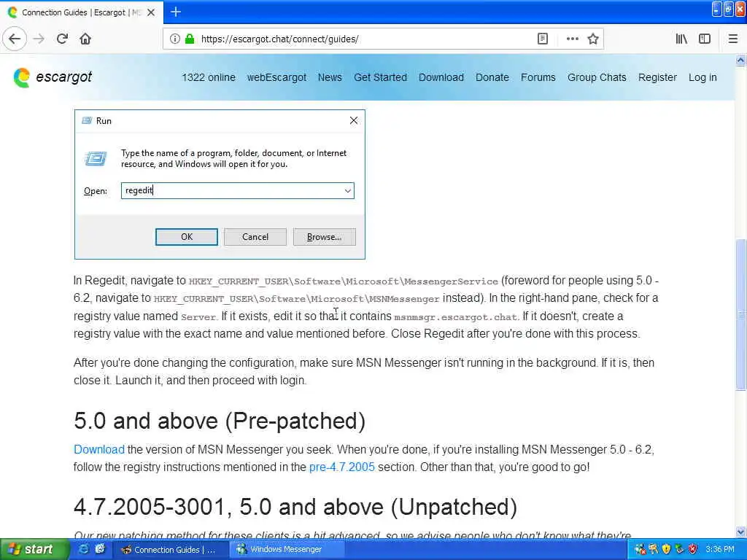747x560 pixels.
Task: Show the browser sidebar panel
Action: click(x=705, y=39)
